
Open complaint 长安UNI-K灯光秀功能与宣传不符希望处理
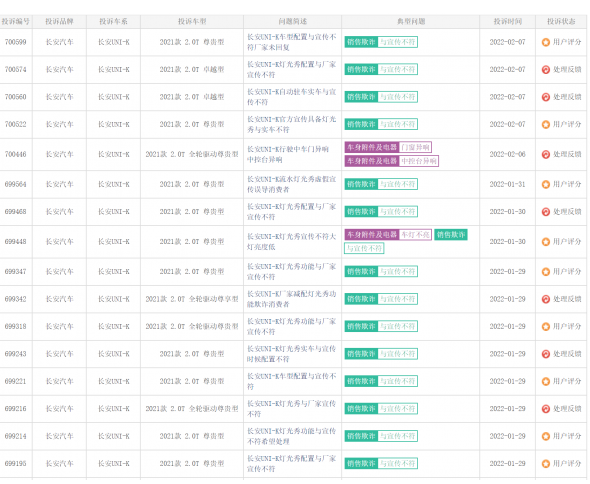[292, 436]
